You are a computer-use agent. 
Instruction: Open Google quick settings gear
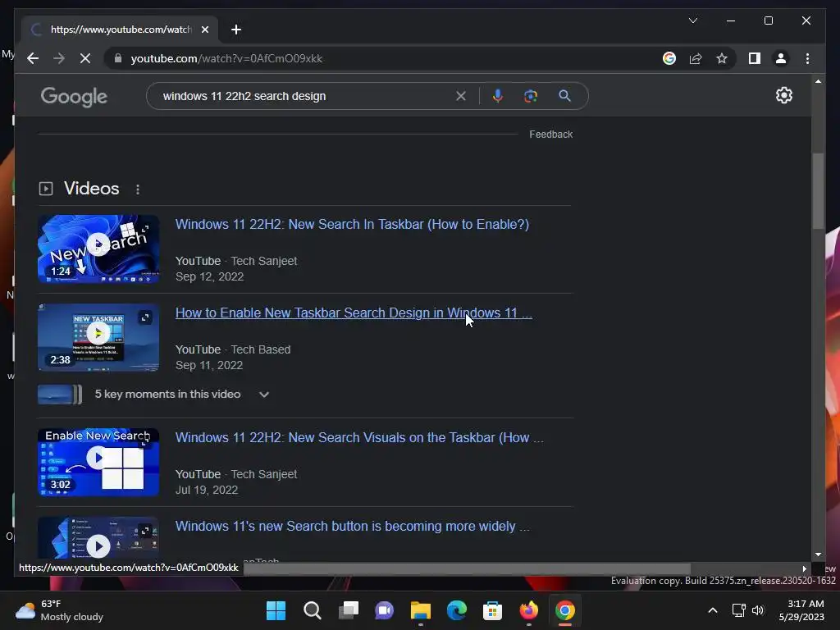pos(783,95)
